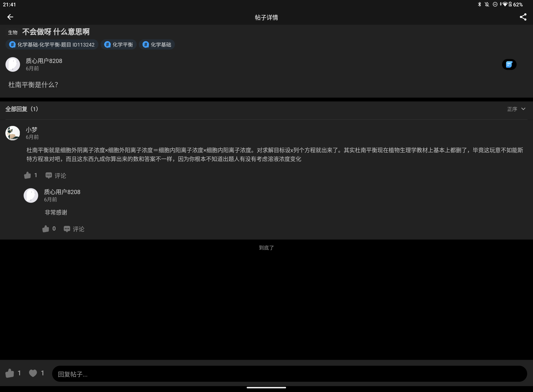Screen dimensions: 533x392
Task: Open 小梦's avatar profile
Action: coord(13,133)
